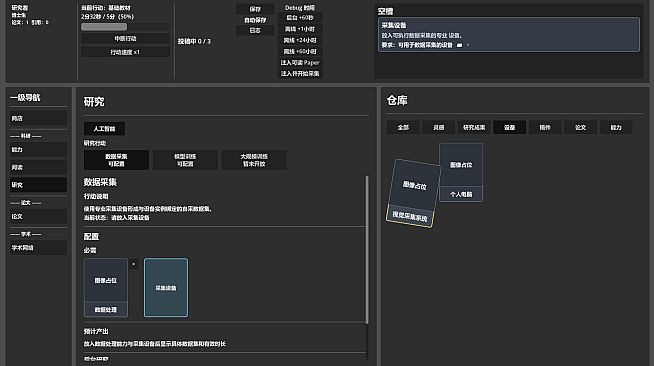Viewport: 654px width, 366px height.
Task: Click the 论文: 1 引用: 0 status text
Action: (30, 23)
